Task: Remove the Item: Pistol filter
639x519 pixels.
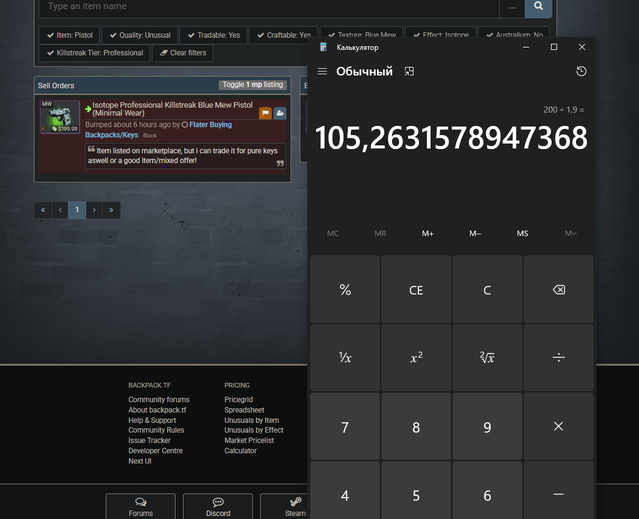Action: 70,35
